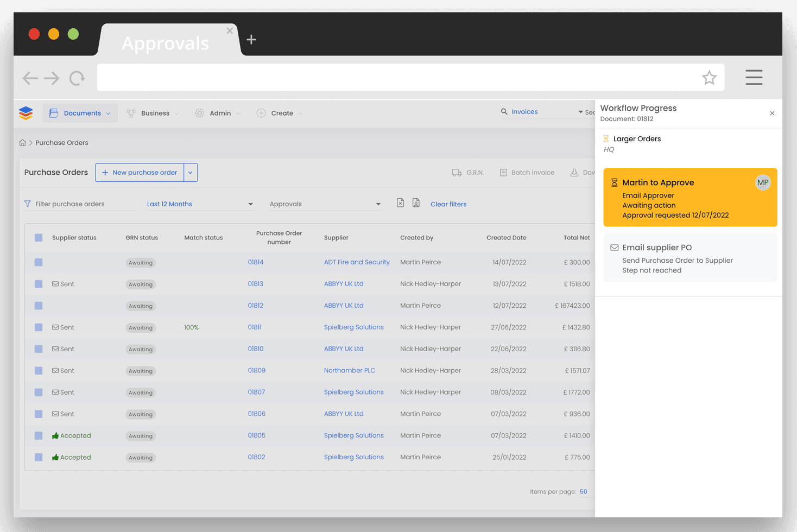Open supplier ABBYY UK Ltd link
Screen dimensions: 797x532
click(344, 283)
